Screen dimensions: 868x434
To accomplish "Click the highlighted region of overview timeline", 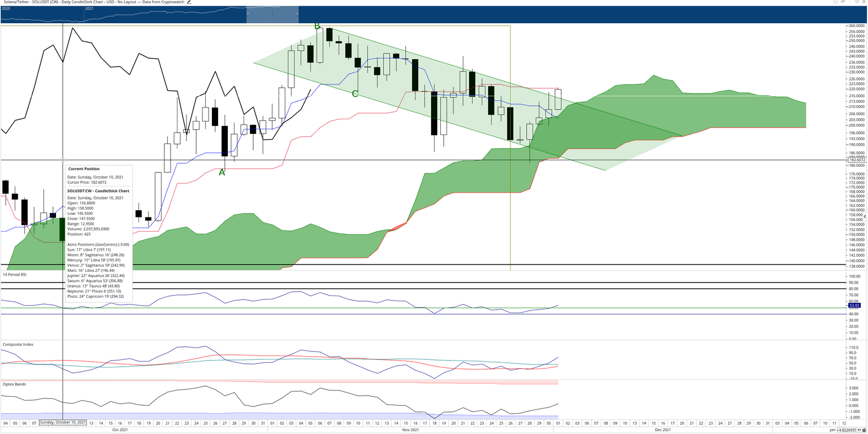I will pyautogui.click(x=272, y=15).
